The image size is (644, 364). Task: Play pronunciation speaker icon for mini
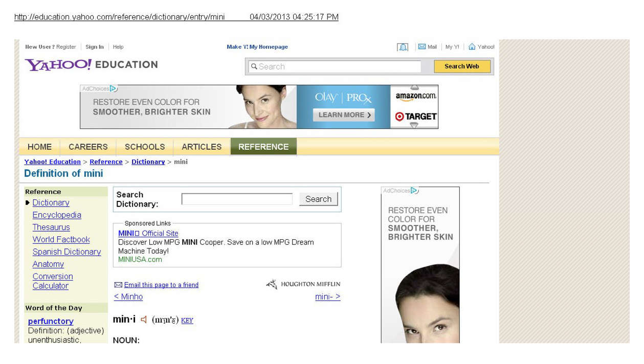coord(144,320)
